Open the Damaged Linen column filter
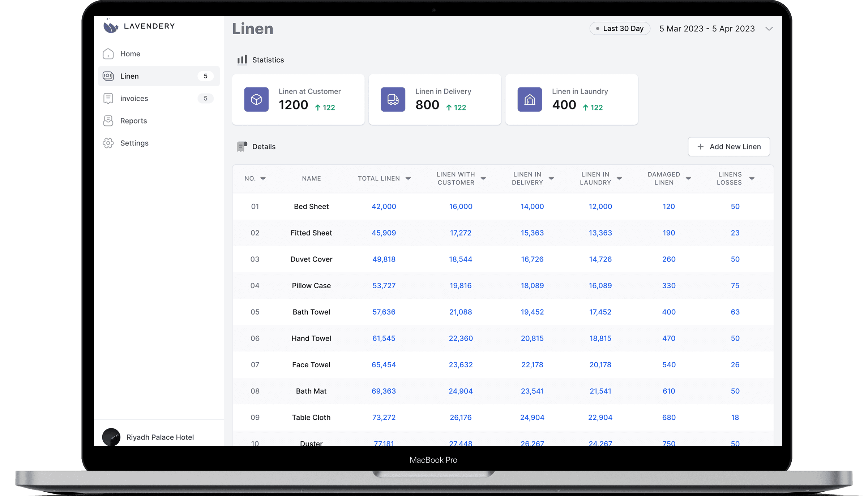This screenshot has width=868, height=497. click(x=688, y=178)
